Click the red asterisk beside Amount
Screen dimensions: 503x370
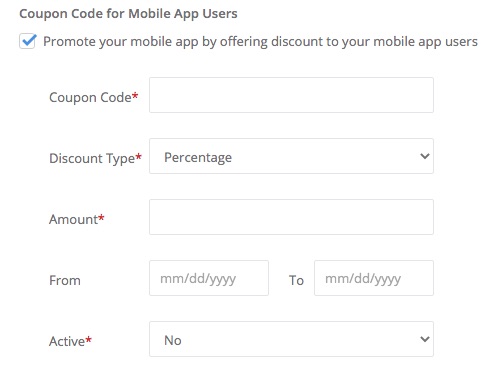101,218
